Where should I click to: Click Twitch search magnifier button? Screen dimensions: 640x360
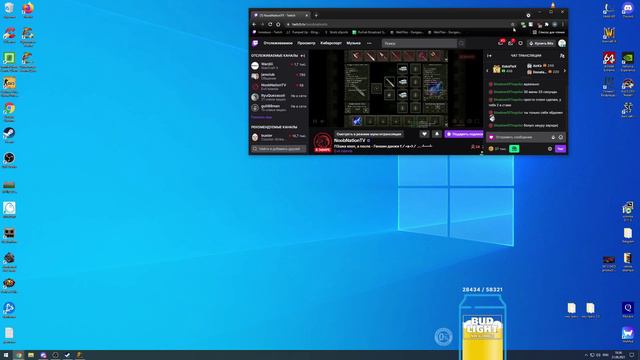click(x=461, y=43)
